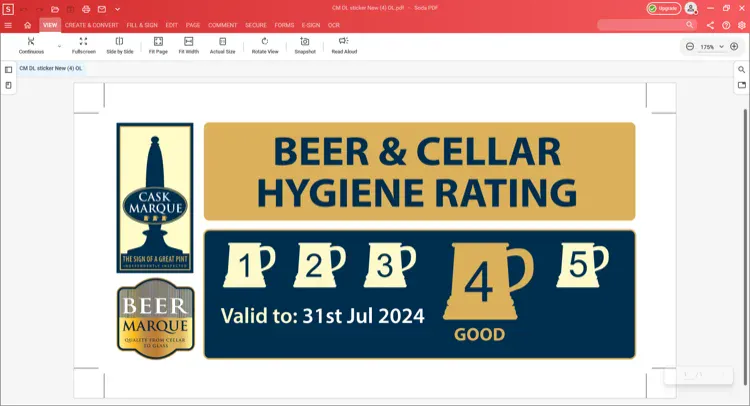This screenshot has height=406, width=750.
Task: Open the hamburger application menu
Action: coord(8,25)
